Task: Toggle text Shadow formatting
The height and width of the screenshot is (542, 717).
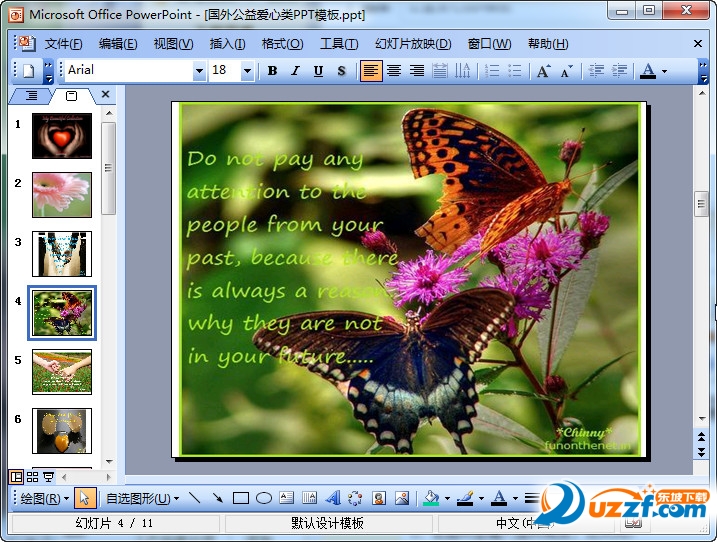Action: (341, 71)
